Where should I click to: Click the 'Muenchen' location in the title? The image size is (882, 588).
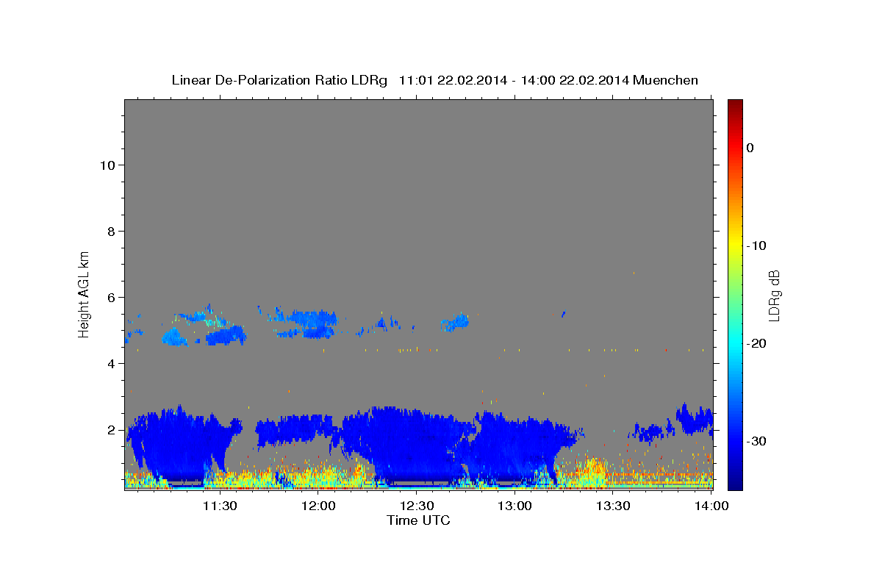pyautogui.click(x=666, y=80)
